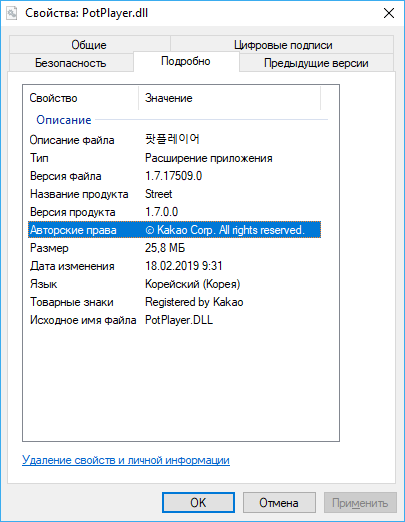Close the PotPlayer.dll properties dialog
The image size is (405, 522).
click(389, 13)
